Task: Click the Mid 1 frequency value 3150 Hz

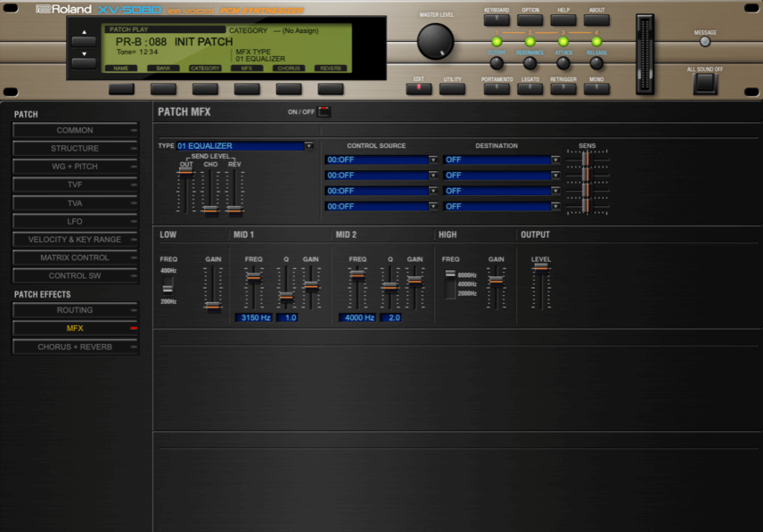Action: click(253, 317)
